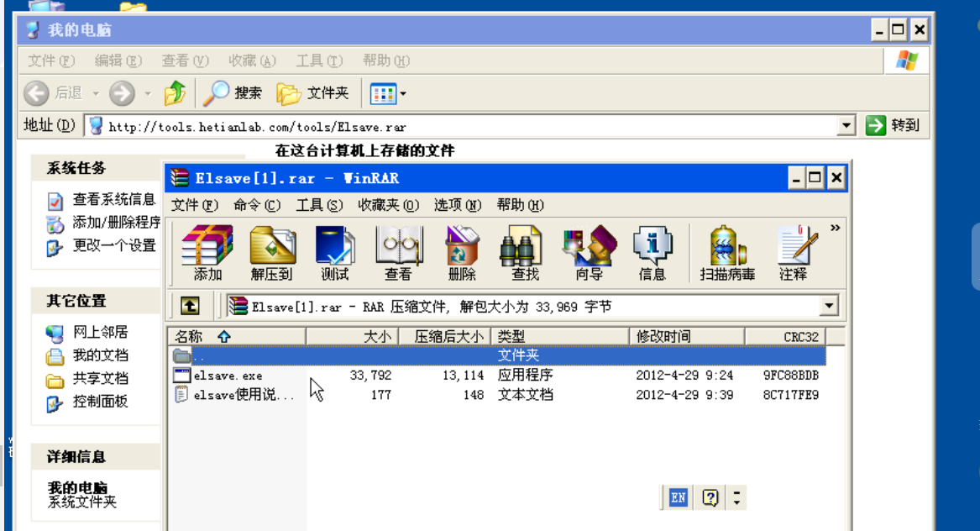Screen dimensions: 980x531
Task: Click the 解压到 (Extract to) toolbar icon
Action: click(272, 253)
